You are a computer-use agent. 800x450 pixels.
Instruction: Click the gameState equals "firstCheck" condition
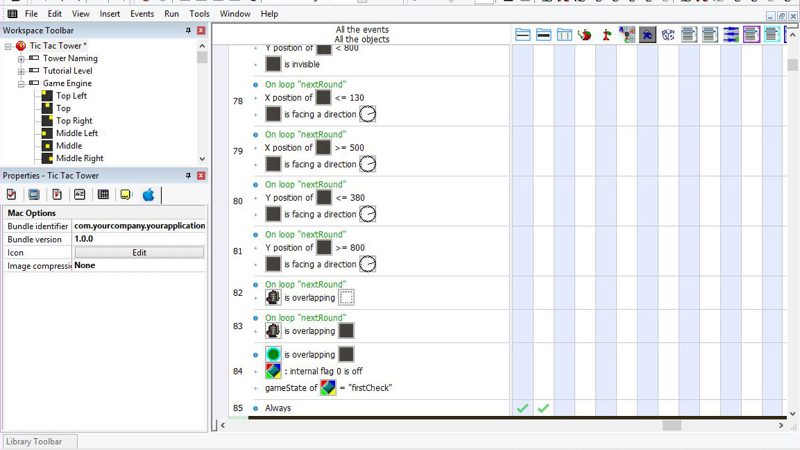[328, 388]
